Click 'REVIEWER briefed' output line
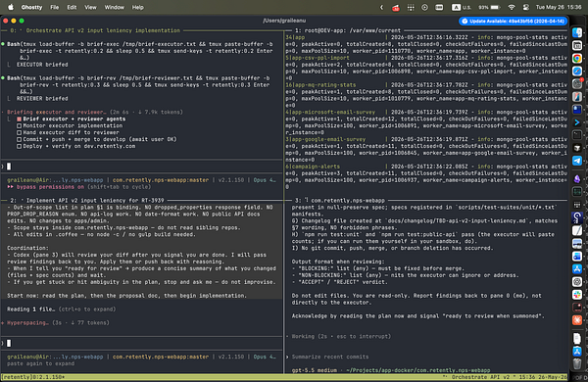Image resolution: width=588 pixels, height=382 pixels. pyautogui.click(x=42, y=98)
